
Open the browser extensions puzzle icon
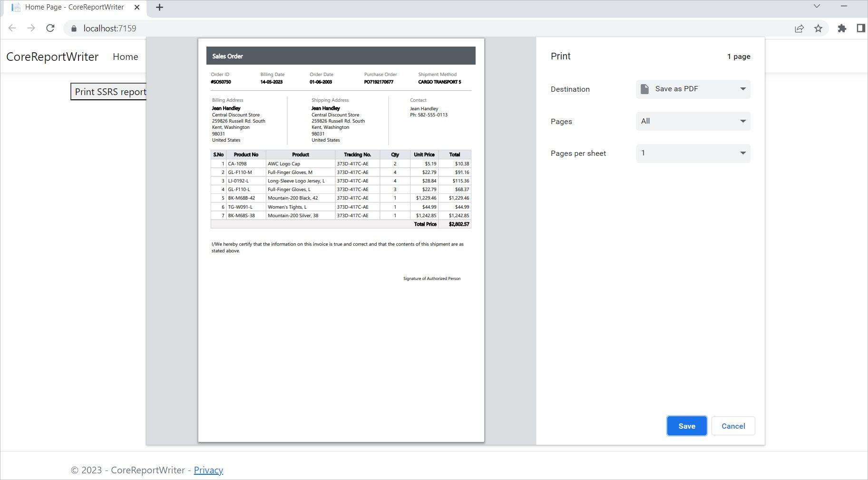tap(842, 28)
